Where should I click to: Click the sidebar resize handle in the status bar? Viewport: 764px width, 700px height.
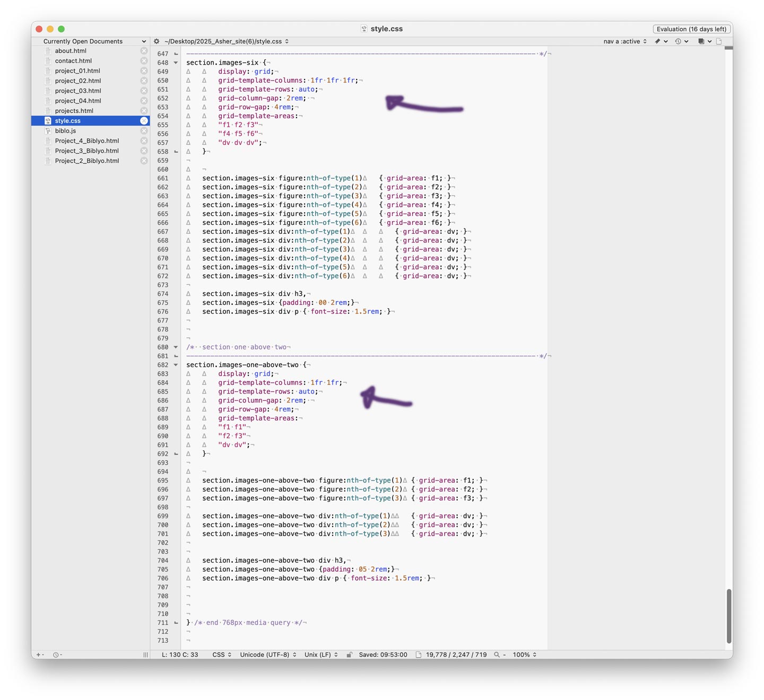point(145,655)
